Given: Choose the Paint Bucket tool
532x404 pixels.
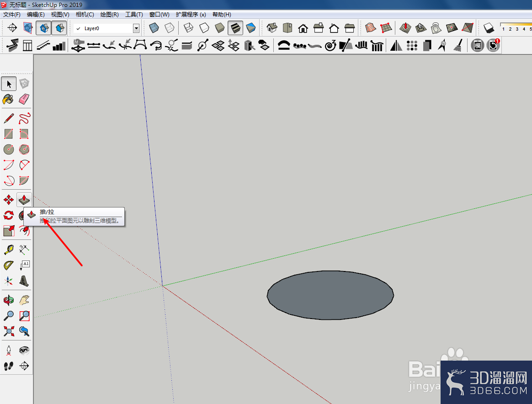Looking at the screenshot, I should 9,99.
